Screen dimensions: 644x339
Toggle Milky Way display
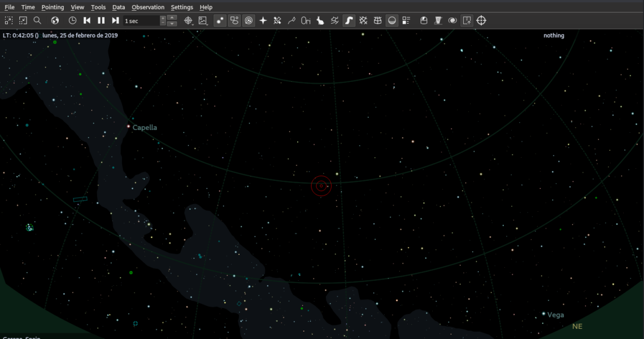click(x=349, y=20)
